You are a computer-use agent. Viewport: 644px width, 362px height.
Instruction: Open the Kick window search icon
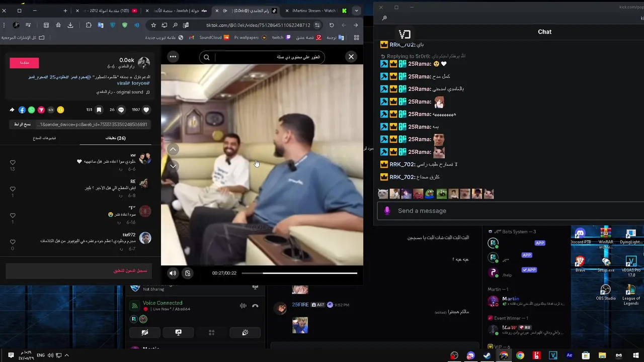tap(384, 18)
